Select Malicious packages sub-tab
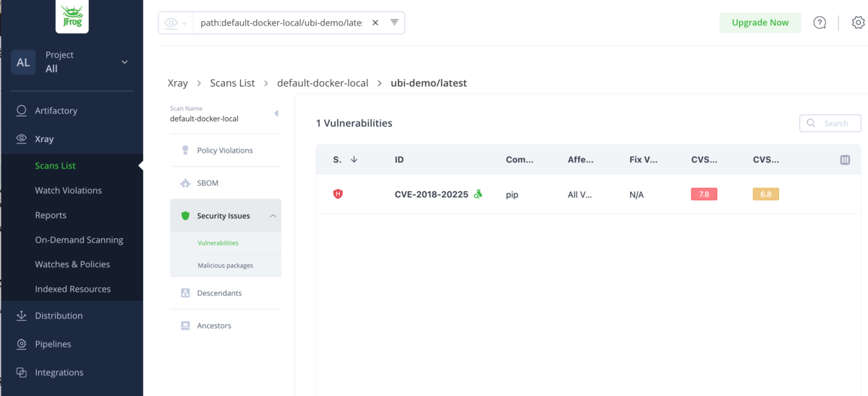This screenshot has height=396, width=868. [x=226, y=266]
